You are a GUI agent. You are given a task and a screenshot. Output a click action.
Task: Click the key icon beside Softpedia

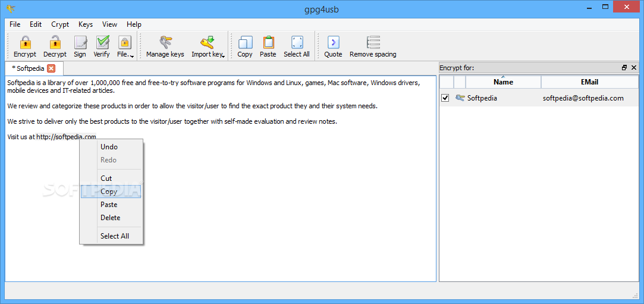click(x=460, y=98)
